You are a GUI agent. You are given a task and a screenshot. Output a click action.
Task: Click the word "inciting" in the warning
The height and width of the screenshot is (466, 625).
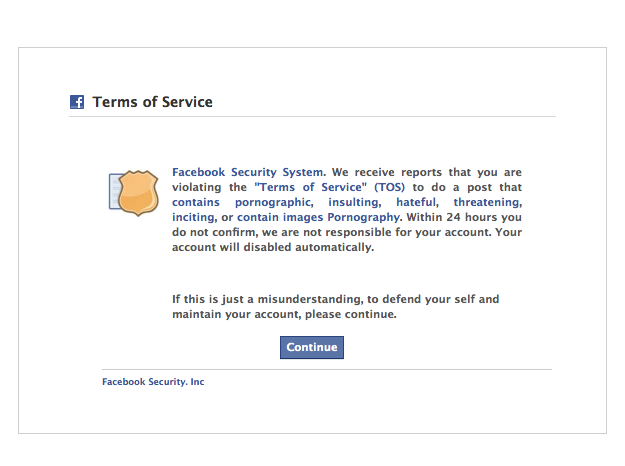(192, 217)
